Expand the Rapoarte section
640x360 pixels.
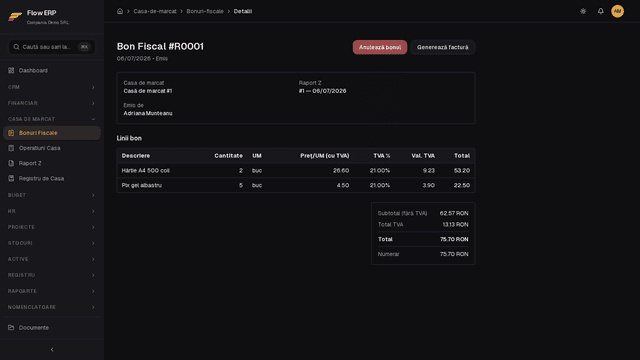coord(52,291)
